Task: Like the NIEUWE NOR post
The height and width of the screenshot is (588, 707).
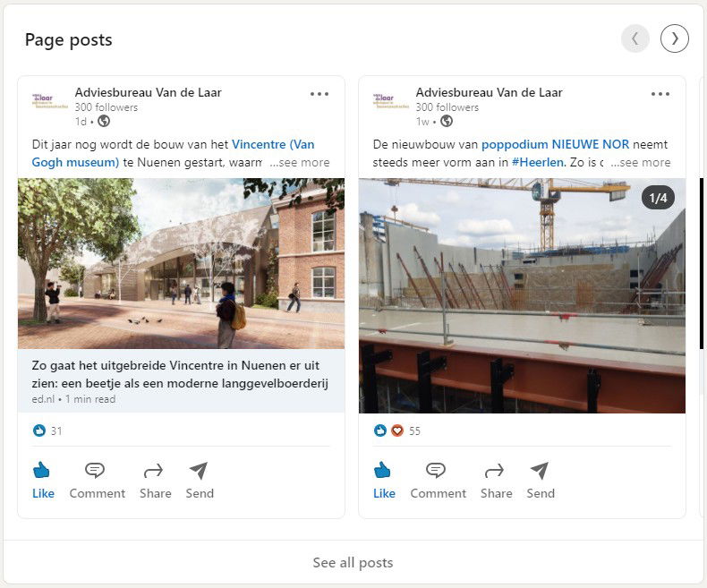Action: (384, 481)
